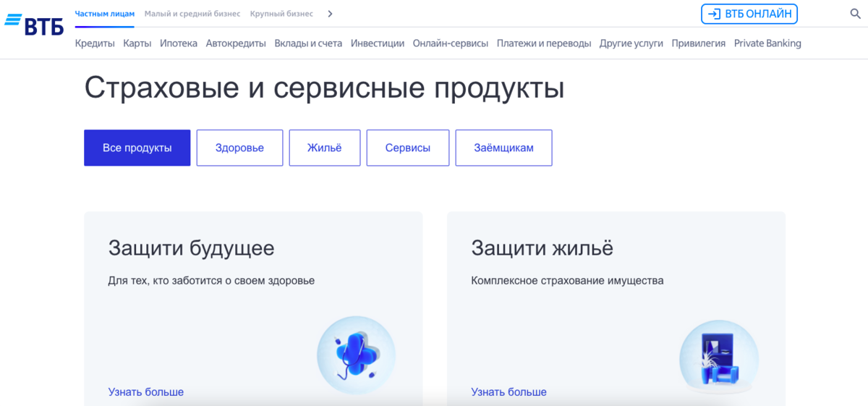This screenshot has width=868, height=406.
Task: Switch to Малый и средний бизнес
Action: point(192,14)
